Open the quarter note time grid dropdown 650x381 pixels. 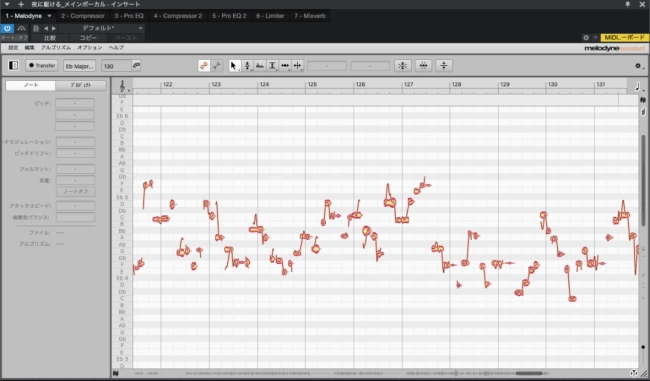(638, 86)
